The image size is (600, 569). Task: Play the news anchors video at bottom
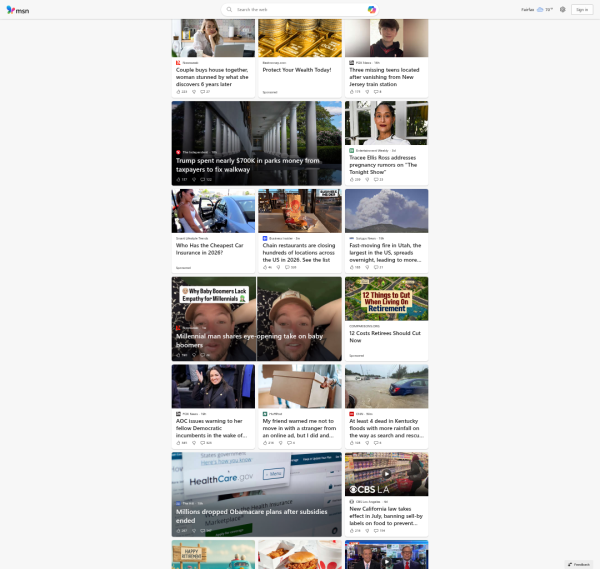coord(386,561)
